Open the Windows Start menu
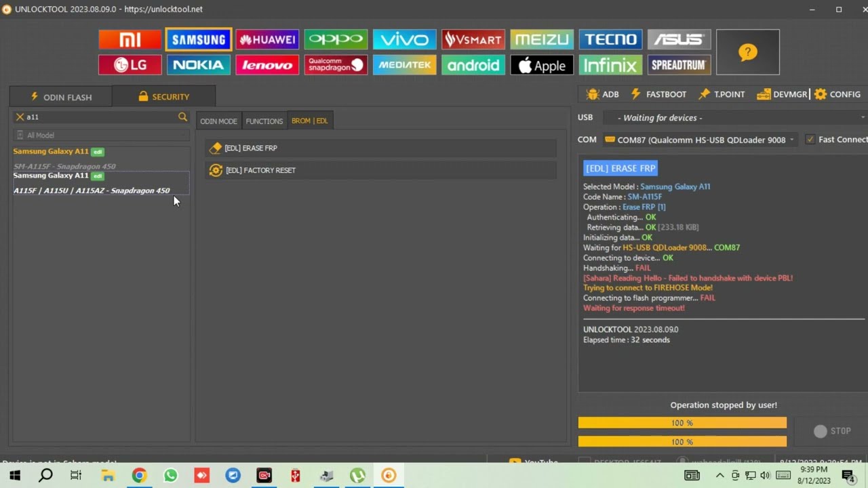 coord(15,476)
